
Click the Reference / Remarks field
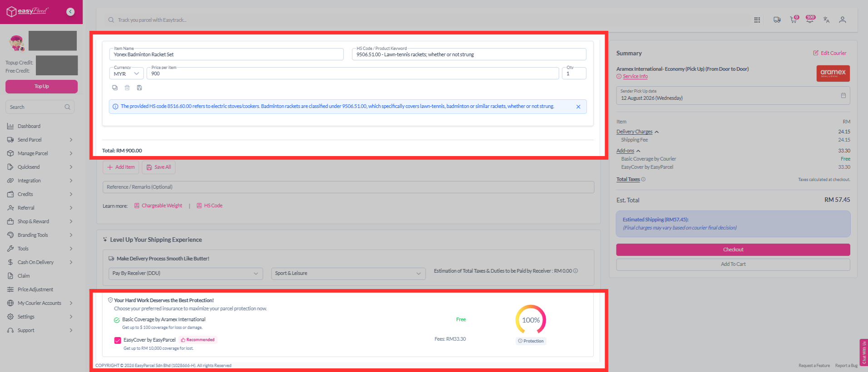coord(348,187)
